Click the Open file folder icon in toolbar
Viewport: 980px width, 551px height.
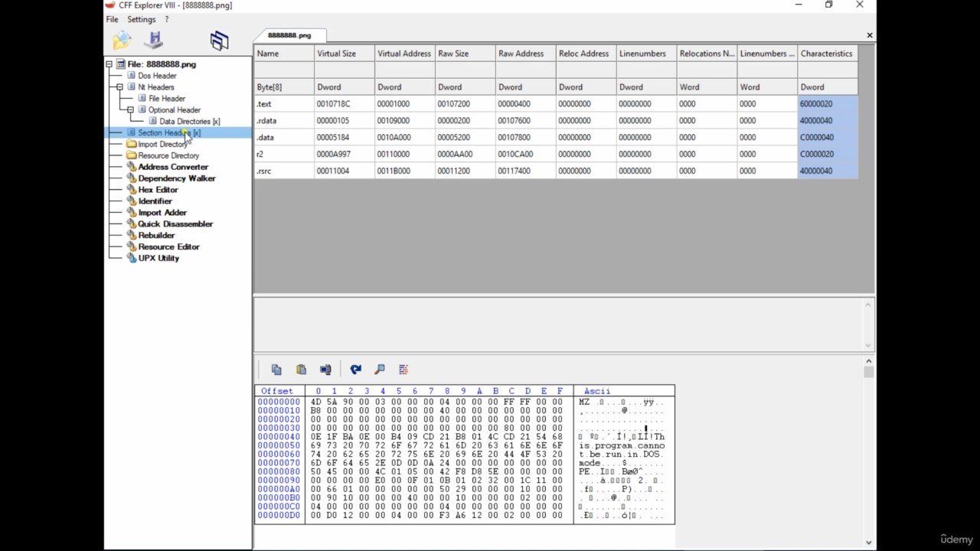(122, 41)
